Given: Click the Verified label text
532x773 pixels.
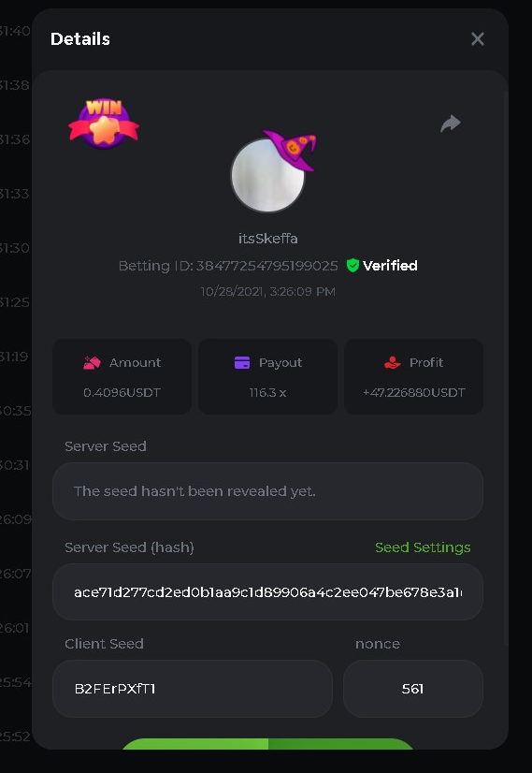Looking at the screenshot, I should 390,266.
